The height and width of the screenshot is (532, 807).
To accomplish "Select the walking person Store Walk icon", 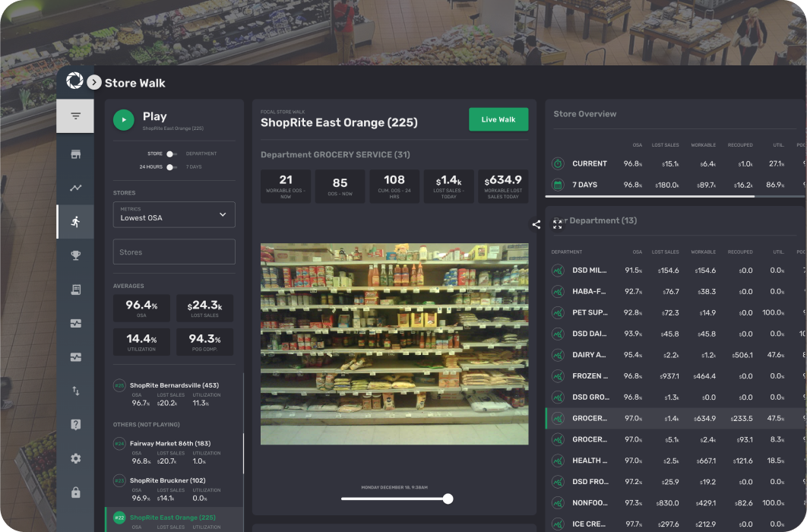I will 76,222.
